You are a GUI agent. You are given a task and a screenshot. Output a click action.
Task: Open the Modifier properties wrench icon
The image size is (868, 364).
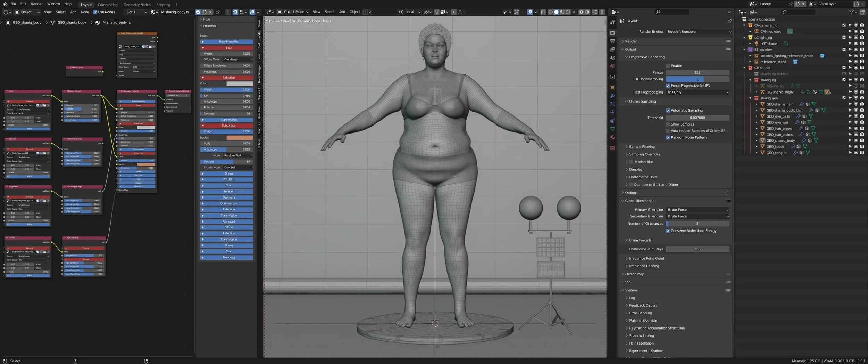click(x=612, y=96)
